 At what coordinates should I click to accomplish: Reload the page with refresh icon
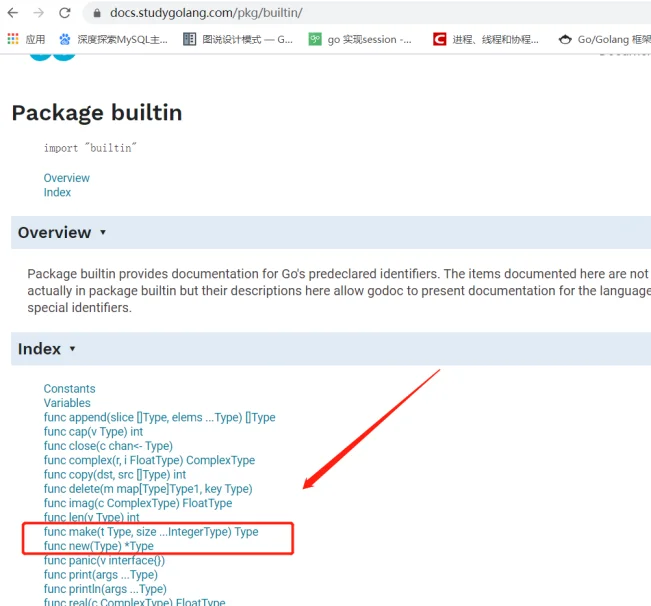pyautogui.click(x=65, y=13)
